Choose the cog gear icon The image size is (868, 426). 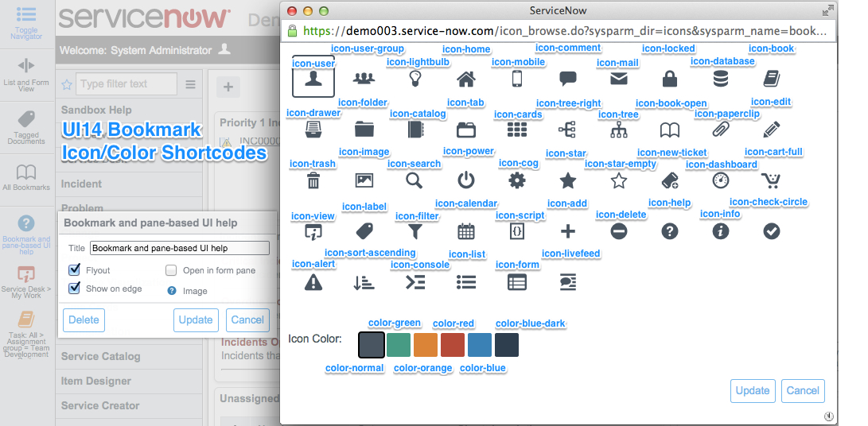(x=517, y=180)
